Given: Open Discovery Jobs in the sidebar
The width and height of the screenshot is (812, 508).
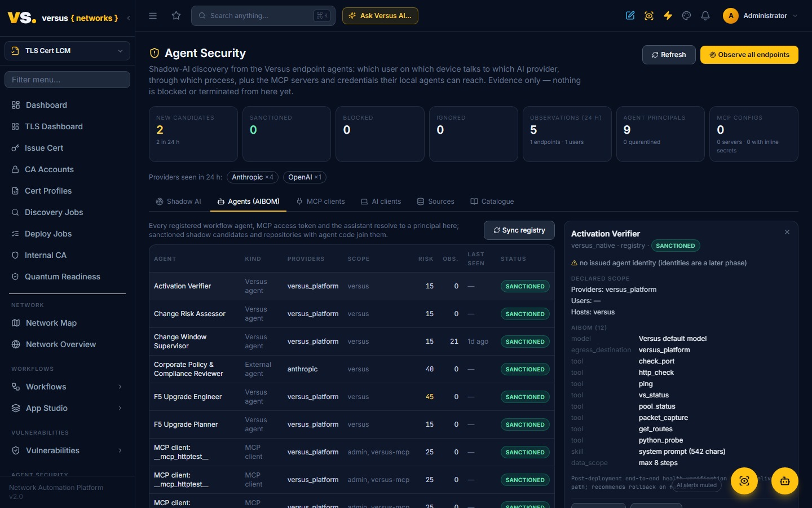Looking at the screenshot, I should tap(54, 212).
